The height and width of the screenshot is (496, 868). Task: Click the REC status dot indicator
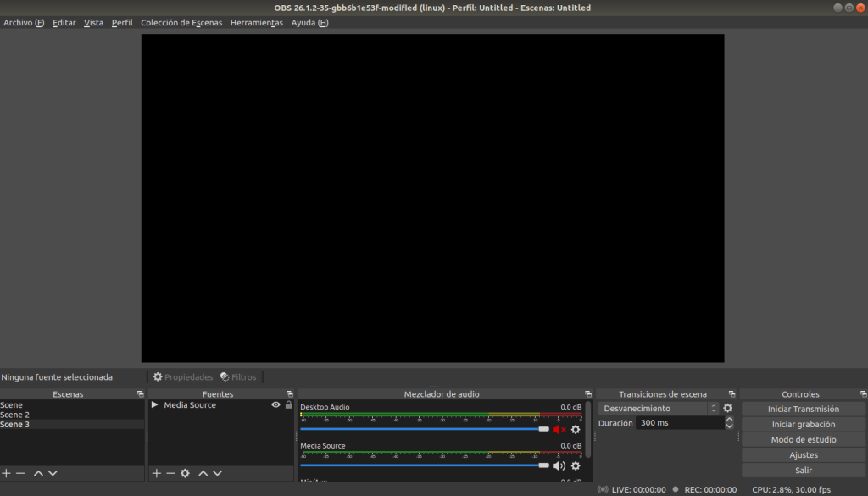click(676, 489)
